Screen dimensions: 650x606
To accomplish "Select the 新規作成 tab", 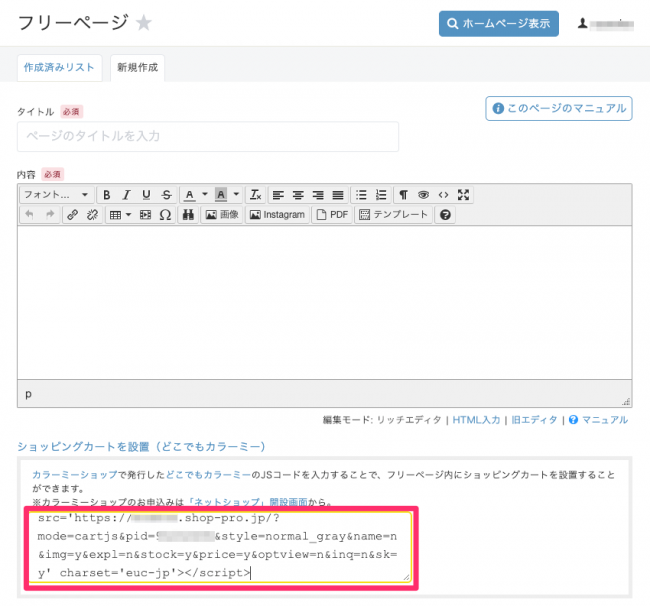I will coord(137,68).
